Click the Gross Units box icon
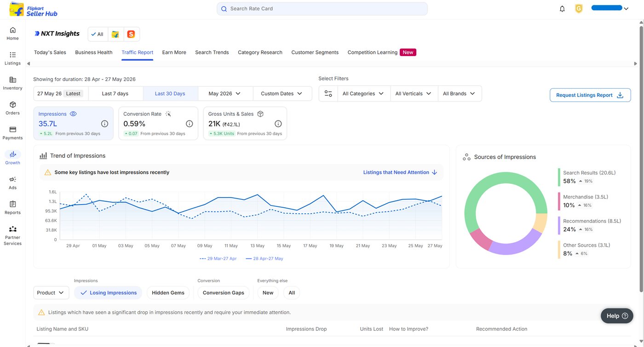The height and width of the screenshot is (347, 644). point(260,114)
